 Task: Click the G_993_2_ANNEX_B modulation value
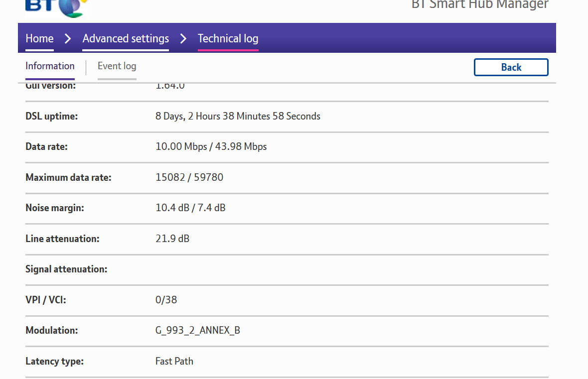tap(198, 331)
